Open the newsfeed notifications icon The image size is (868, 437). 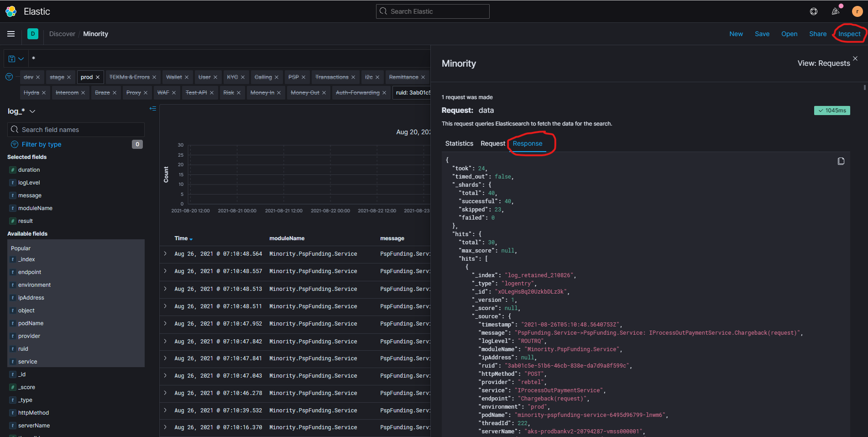point(836,11)
